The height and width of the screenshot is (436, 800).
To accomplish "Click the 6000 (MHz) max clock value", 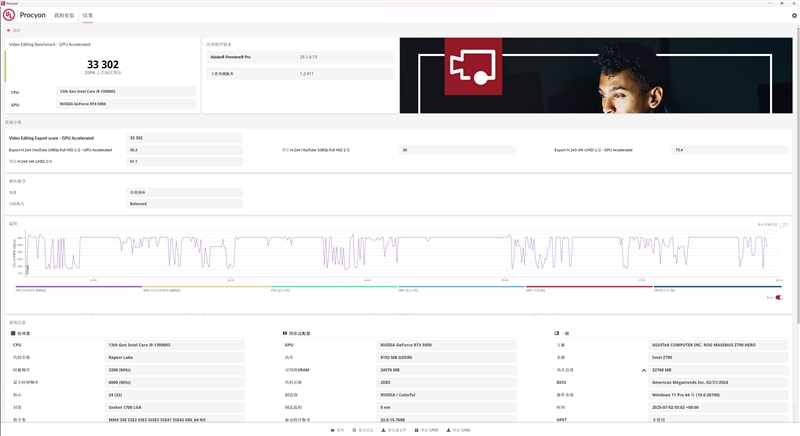I will tap(174, 382).
